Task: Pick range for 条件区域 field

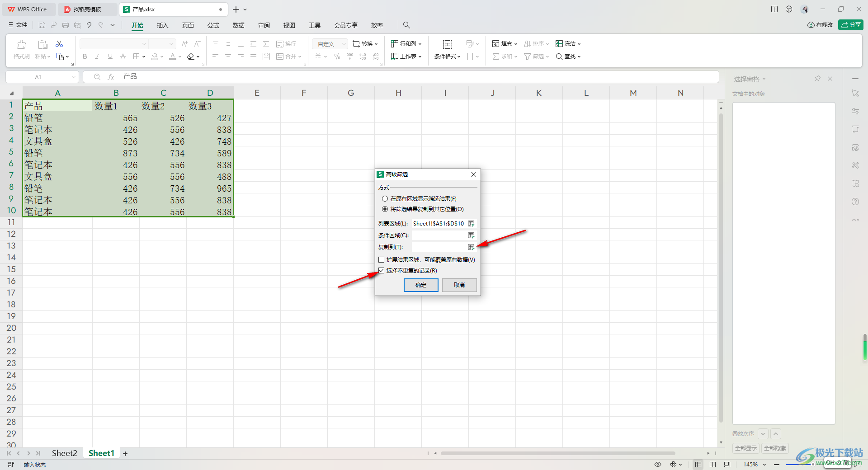Action: click(x=471, y=235)
